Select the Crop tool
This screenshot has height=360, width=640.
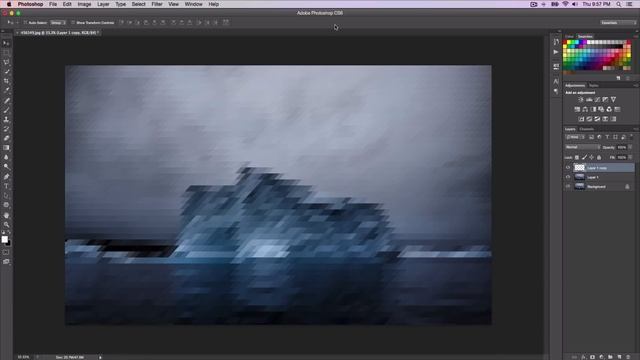tap(6, 81)
